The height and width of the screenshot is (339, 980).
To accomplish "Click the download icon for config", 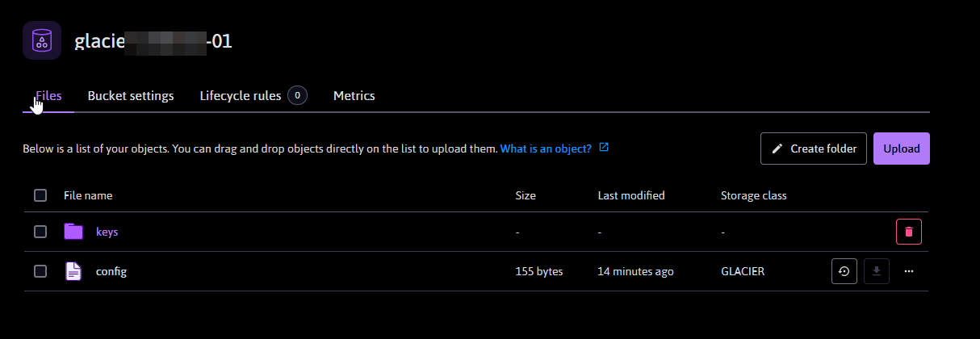I will coord(877,271).
